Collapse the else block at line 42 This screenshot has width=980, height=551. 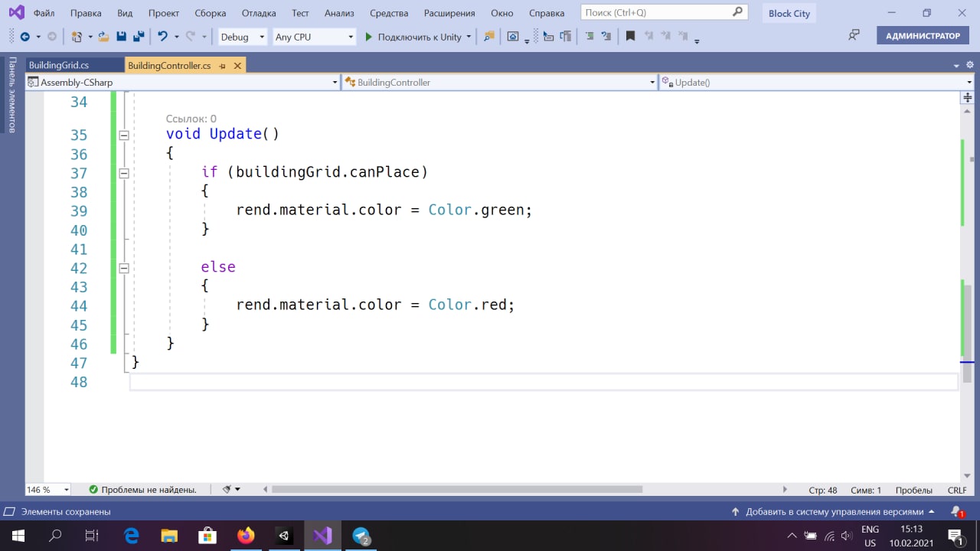tap(124, 269)
